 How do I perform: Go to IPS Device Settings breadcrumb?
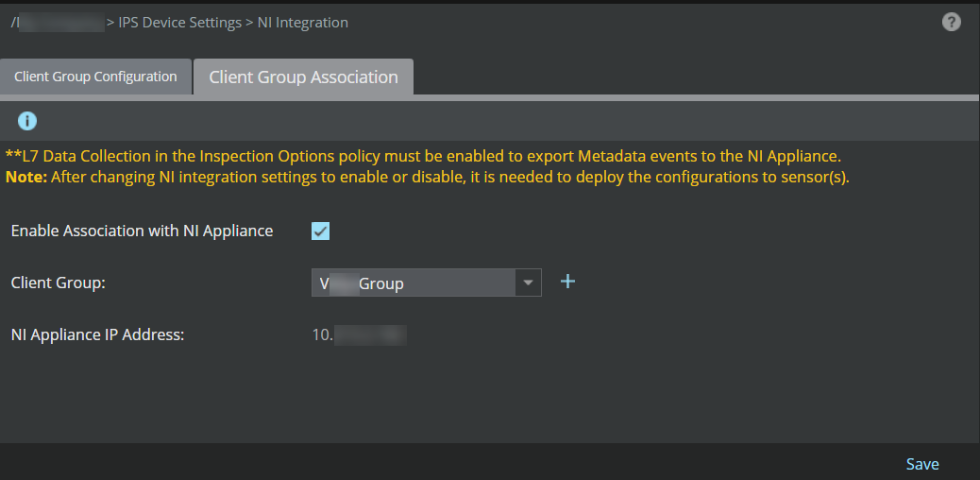coord(180,23)
